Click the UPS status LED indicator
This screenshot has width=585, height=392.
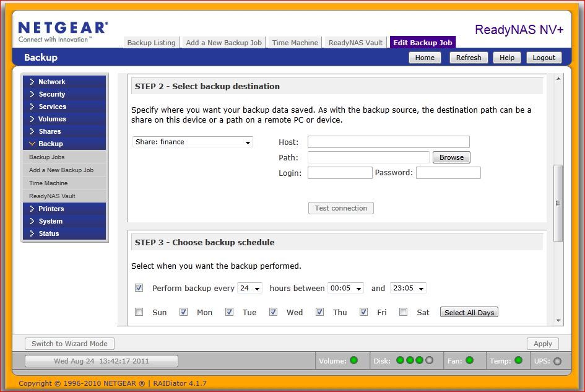[557, 361]
